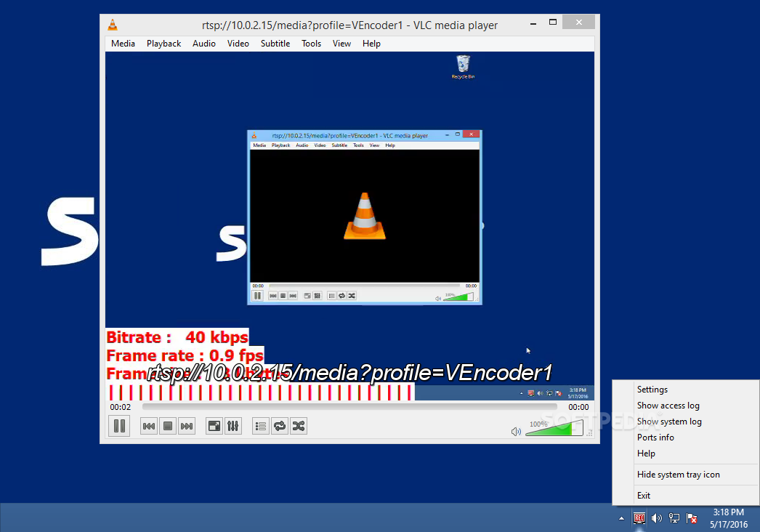
Task: Toggle loop repeat mode icon
Action: (280, 427)
